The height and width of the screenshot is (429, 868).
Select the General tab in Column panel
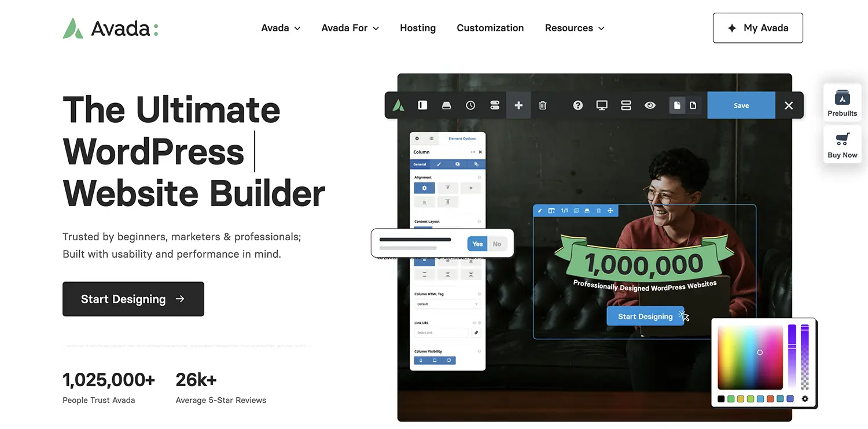click(420, 164)
